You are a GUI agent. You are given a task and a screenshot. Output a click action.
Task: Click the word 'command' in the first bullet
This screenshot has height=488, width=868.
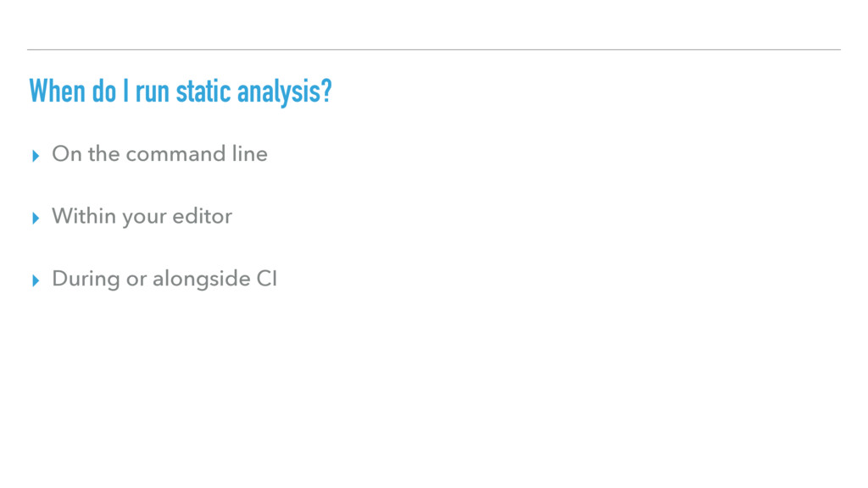click(x=175, y=154)
